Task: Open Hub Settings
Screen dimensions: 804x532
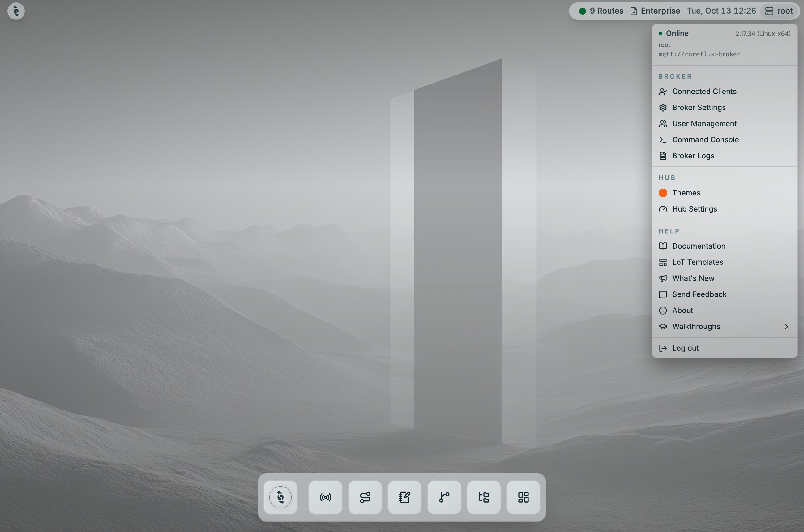Action: (x=725, y=209)
